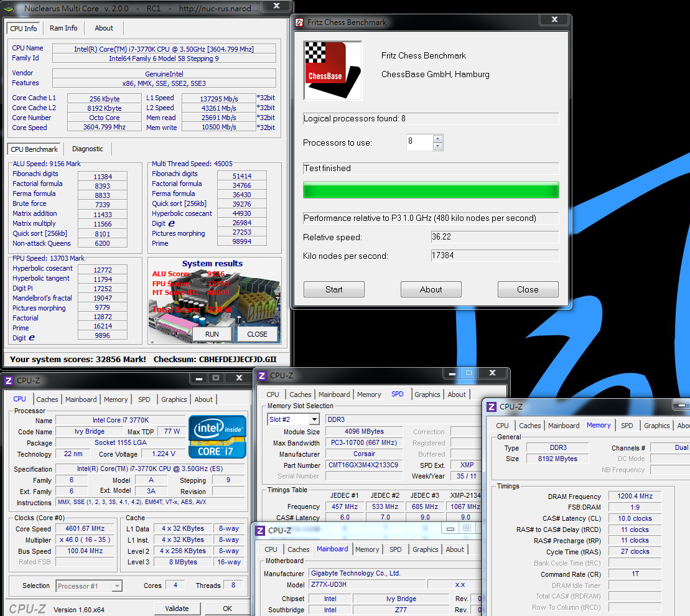Click the Processors to use input field
Viewport: 690px width, 616px height.
[419, 142]
